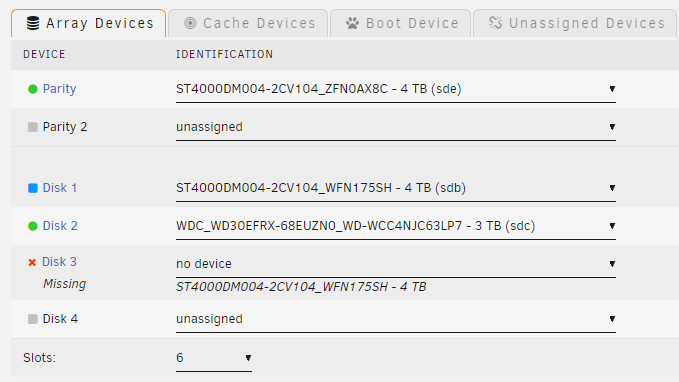The height and width of the screenshot is (382, 679).
Task: Expand the Disk 3 no device dropdown
Action: click(396, 264)
